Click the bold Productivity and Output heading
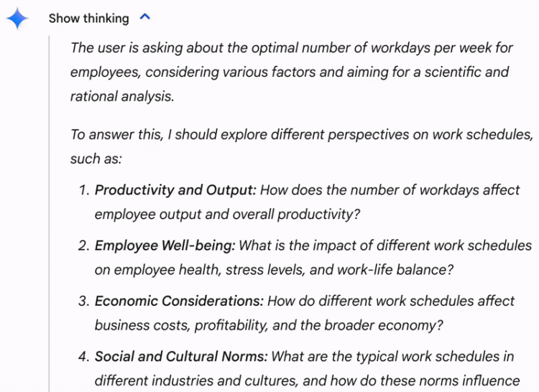 [x=175, y=190]
